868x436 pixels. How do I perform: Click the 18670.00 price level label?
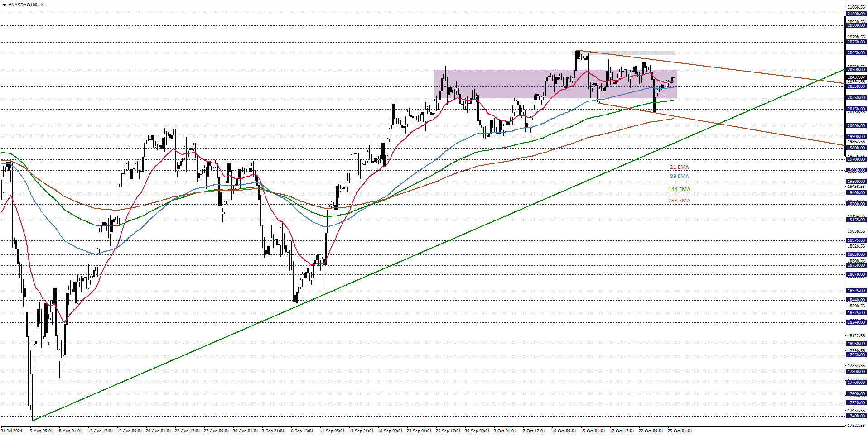pyautogui.click(x=856, y=274)
